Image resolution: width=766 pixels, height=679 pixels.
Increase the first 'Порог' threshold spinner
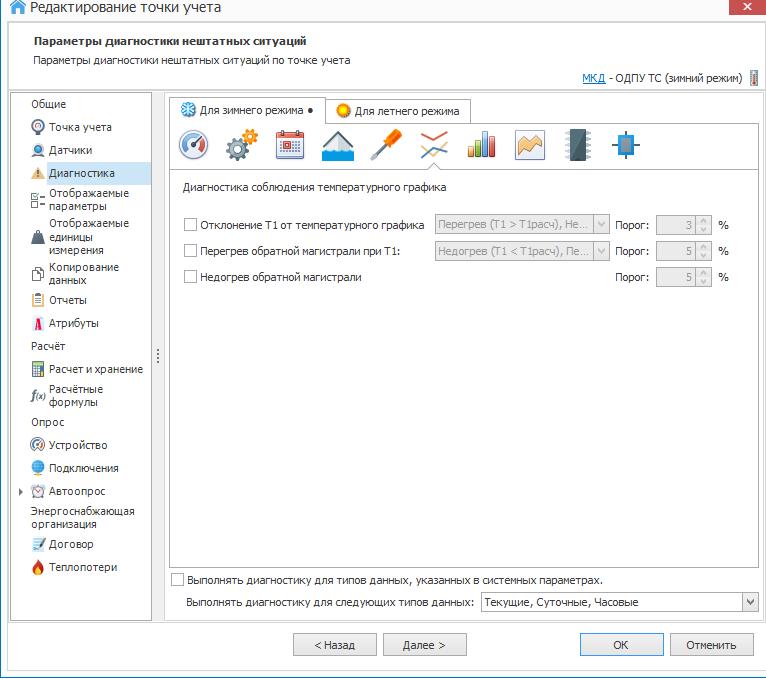coord(703,220)
